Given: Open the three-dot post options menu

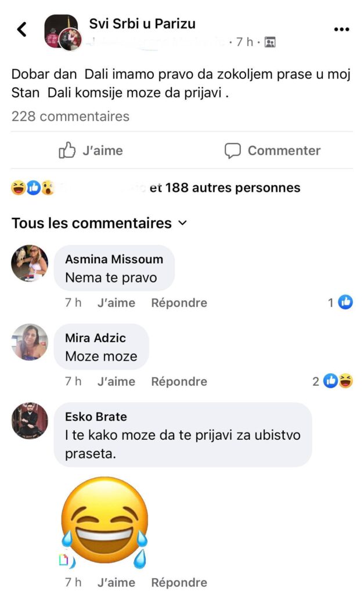Looking at the screenshot, I should (x=341, y=30).
